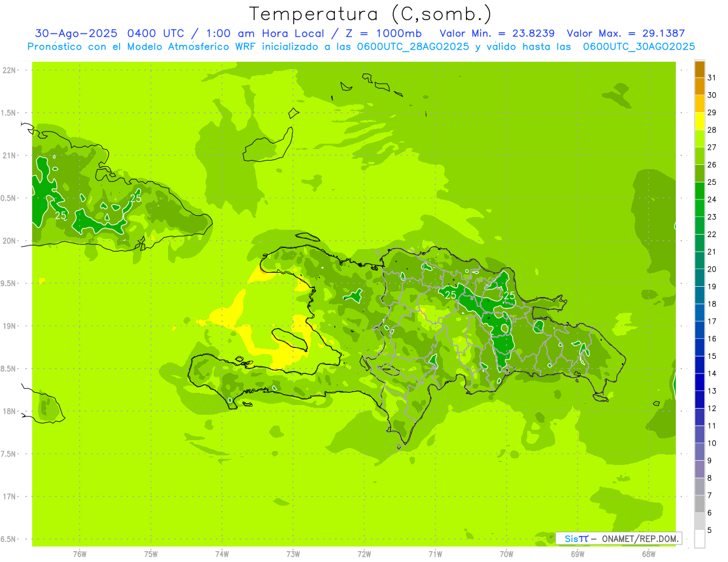The height and width of the screenshot is (562, 728).
Task: Click the teal colorbar swatch between 19 and 20
Action: click(699, 278)
